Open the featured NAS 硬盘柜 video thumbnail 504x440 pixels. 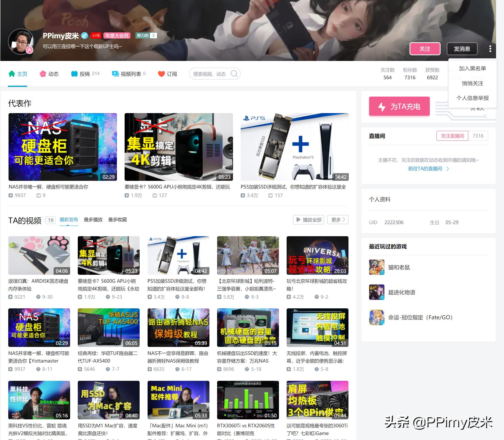(x=63, y=147)
